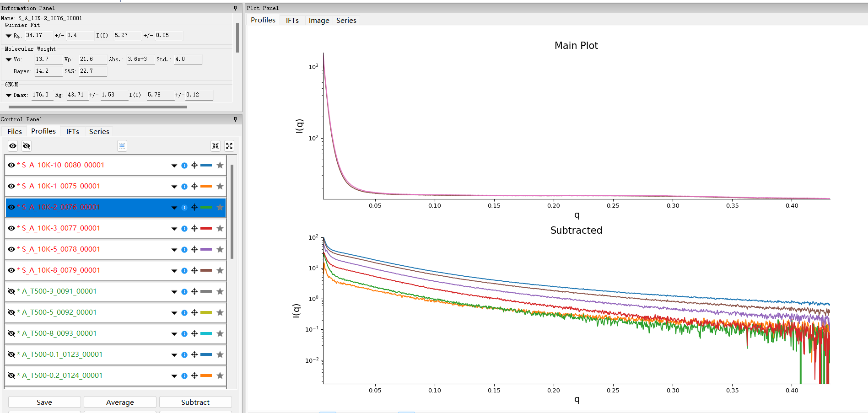Screen dimensions: 868x413
Task: Click the locator target icon for S_A_10K-1_0075_00001
Action: click(194, 187)
